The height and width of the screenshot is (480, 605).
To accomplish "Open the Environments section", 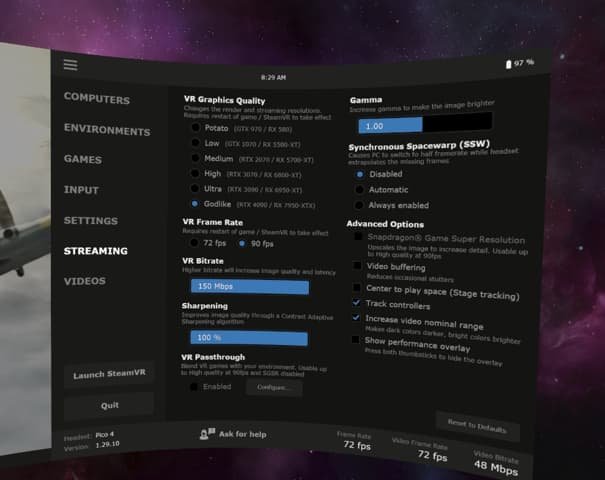I will point(107,130).
